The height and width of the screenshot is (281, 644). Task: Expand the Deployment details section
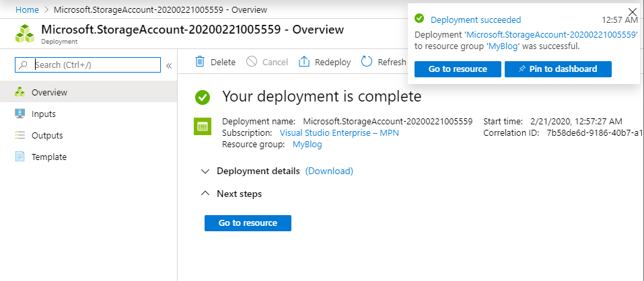point(205,171)
